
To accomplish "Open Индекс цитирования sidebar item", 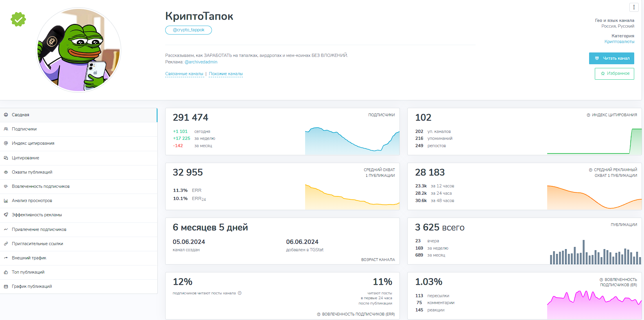I will [79, 144].
